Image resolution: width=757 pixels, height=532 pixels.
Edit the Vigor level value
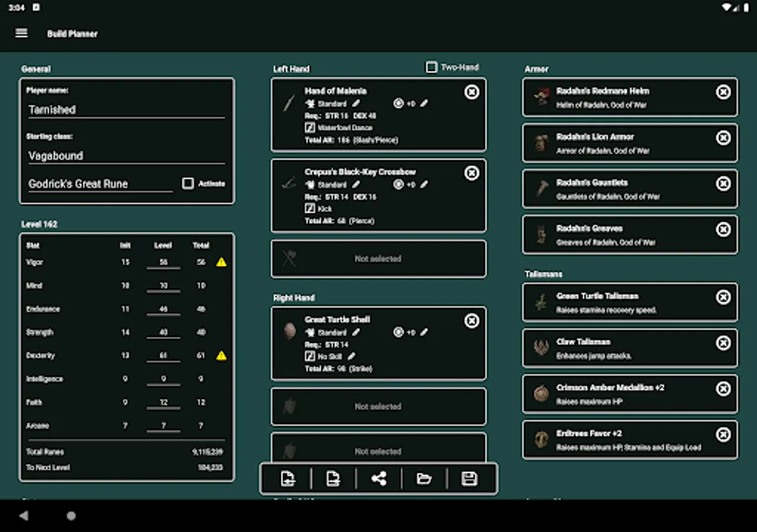163,262
